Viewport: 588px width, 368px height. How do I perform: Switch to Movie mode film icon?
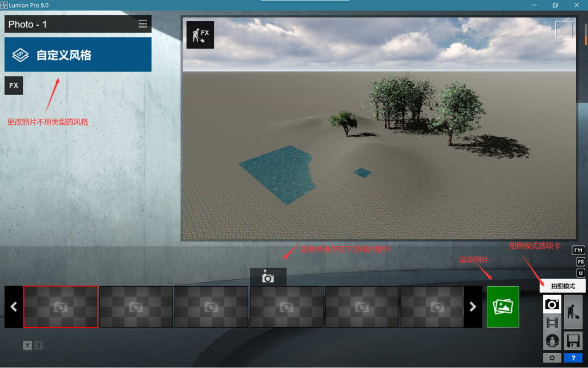552,322
